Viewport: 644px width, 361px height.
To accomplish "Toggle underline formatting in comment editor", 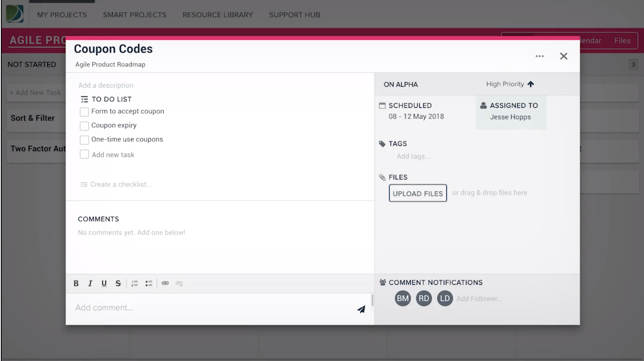I will (104, 283).
